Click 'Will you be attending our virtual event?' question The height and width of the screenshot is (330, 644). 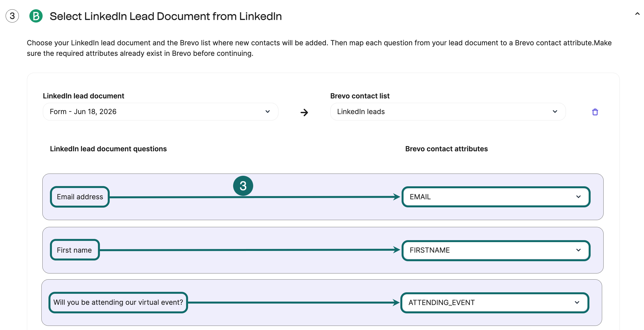(118, 302)
